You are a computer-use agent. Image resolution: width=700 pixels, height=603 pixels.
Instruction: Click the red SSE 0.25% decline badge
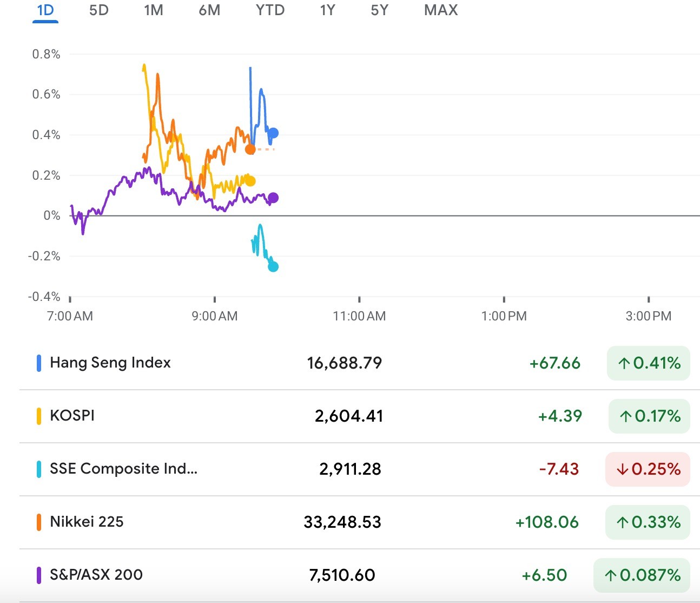pos(648,469)
